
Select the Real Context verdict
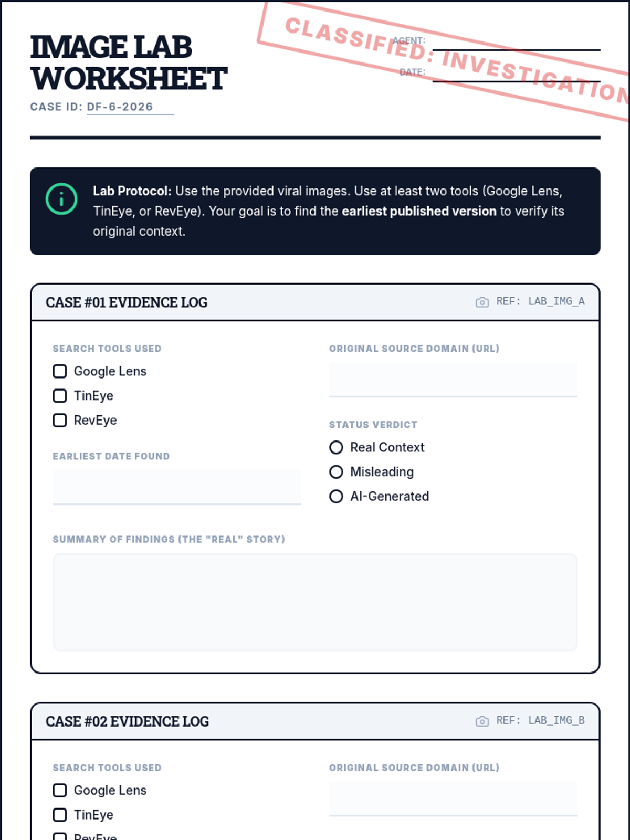point(336,447)
